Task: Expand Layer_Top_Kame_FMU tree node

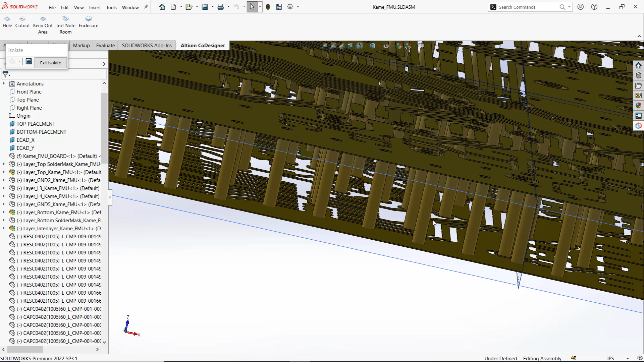Action: click(4, 172)
